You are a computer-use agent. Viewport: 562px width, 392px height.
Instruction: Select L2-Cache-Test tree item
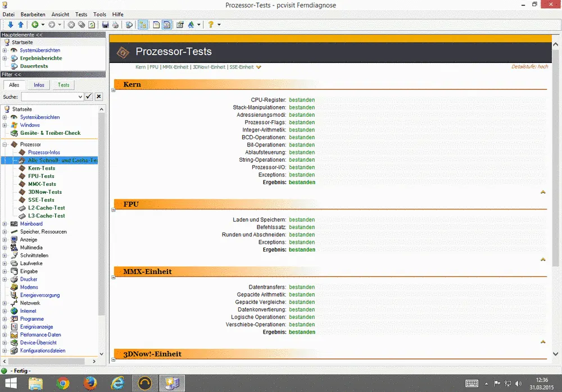click(47, 208)
